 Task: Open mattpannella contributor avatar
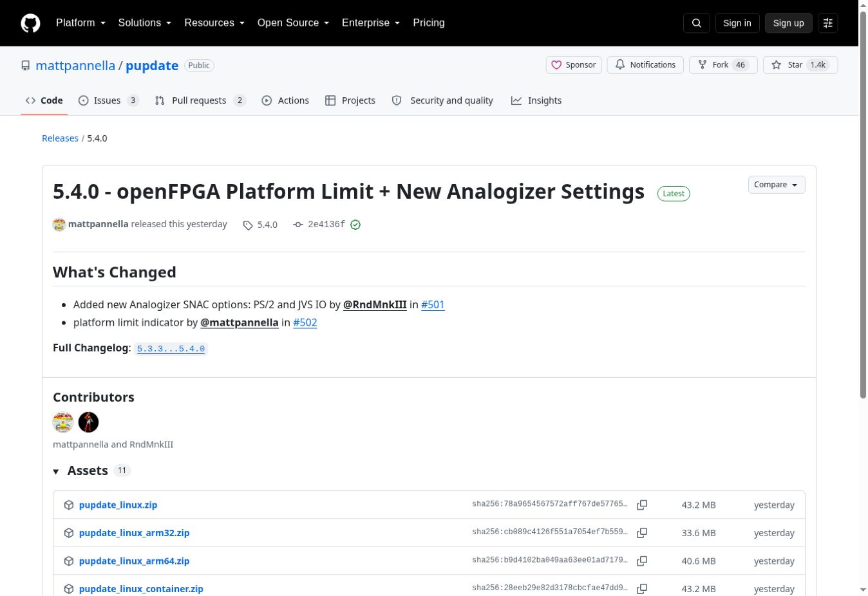pyautogui.click(x=63, y=422)
